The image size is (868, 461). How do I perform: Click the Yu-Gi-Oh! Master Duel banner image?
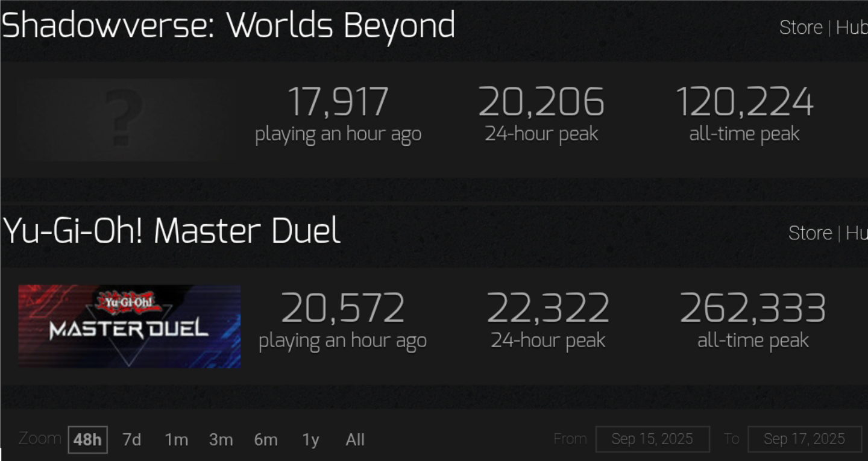tap(130, 326)
